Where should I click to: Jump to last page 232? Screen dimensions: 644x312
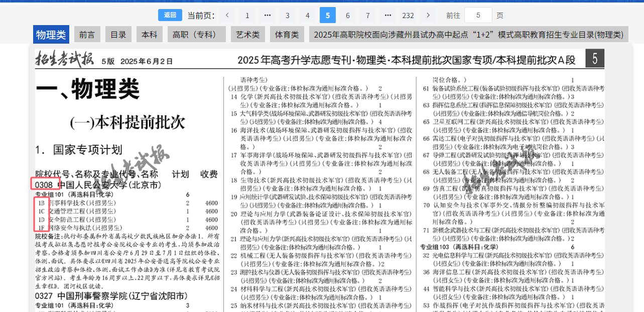(408, 15)
